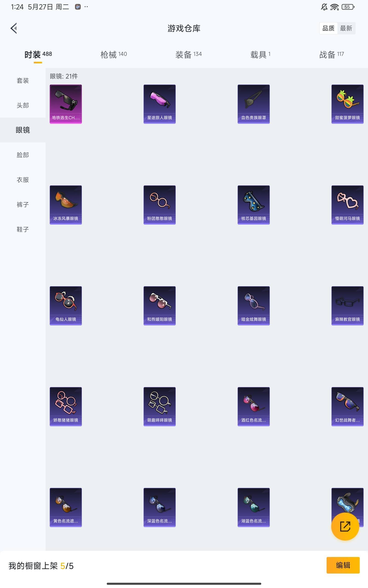Select 头部 in the sidebar
This screenshot has height=588, width=368.
click(x=23, y=105)
